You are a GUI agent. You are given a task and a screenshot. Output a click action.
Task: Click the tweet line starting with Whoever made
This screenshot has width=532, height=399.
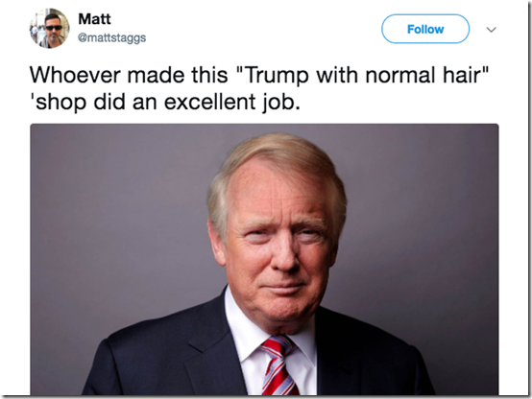tap(259, 75)
